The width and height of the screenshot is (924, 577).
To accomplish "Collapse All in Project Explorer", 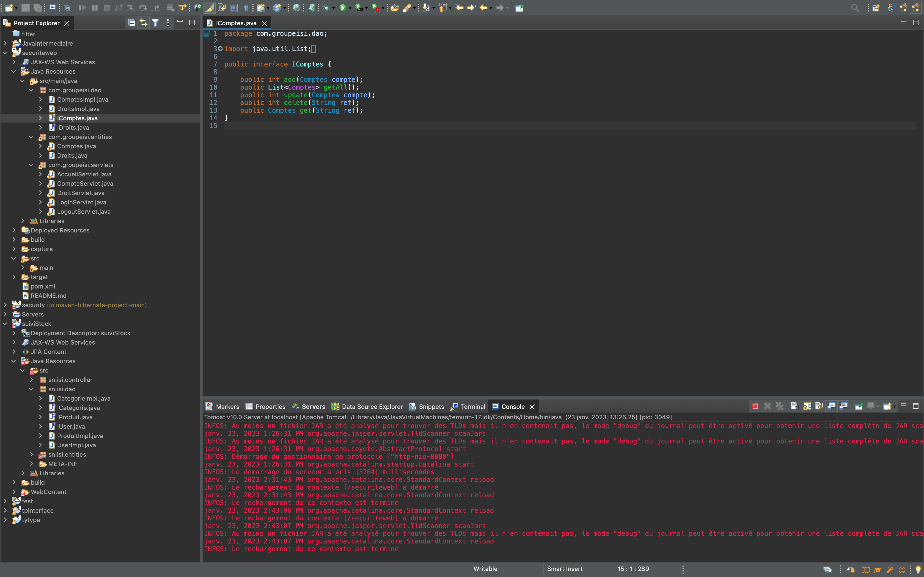I will tap(131, 23).
